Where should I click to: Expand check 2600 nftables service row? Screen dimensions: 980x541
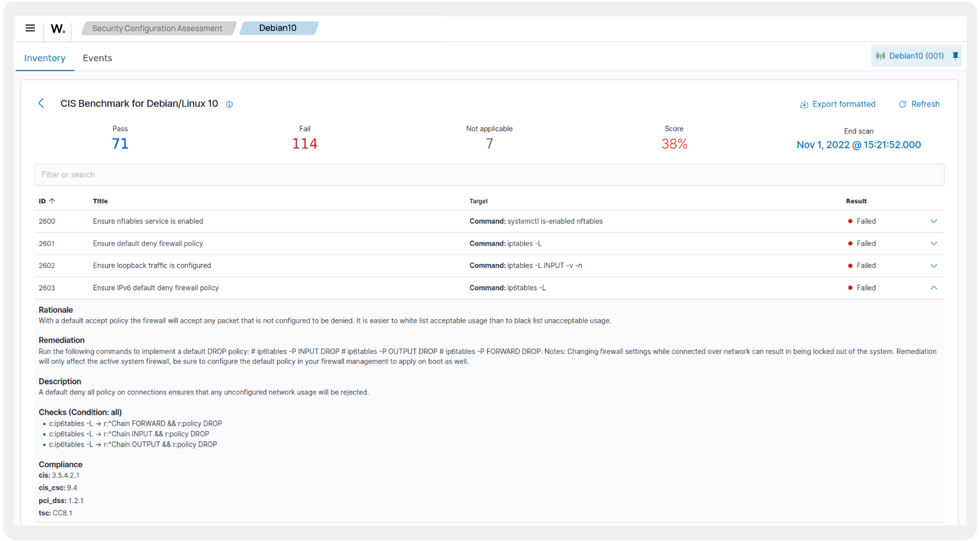(934, 221)
